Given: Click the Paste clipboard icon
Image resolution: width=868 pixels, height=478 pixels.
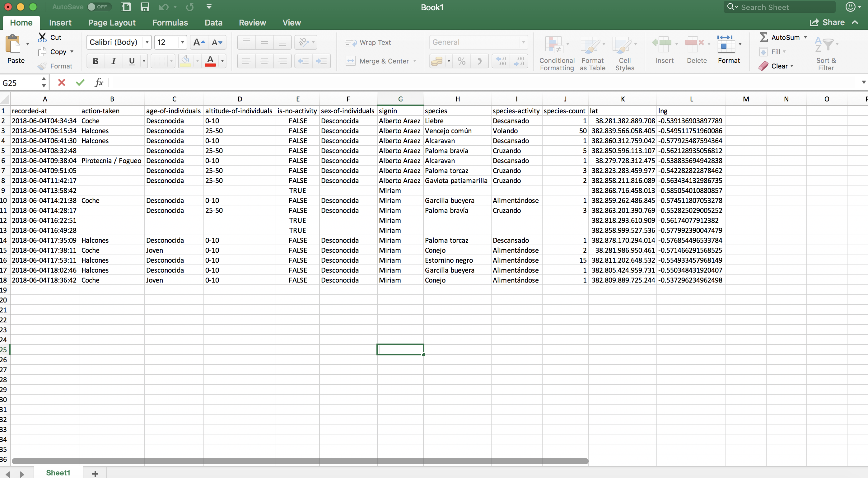Looking at the screenshot, I should coord(13,44).
